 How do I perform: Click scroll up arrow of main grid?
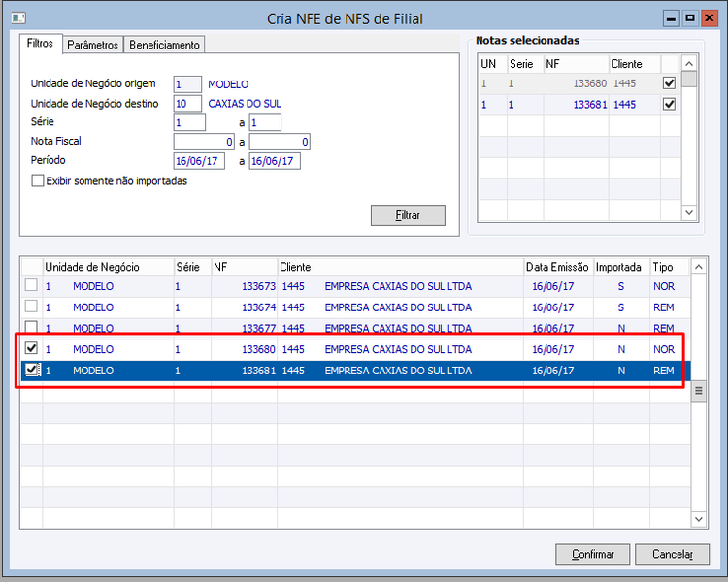coord(699,267)
